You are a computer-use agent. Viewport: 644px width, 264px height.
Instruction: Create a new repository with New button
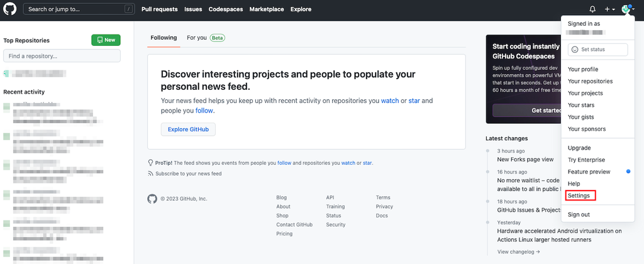106,40
